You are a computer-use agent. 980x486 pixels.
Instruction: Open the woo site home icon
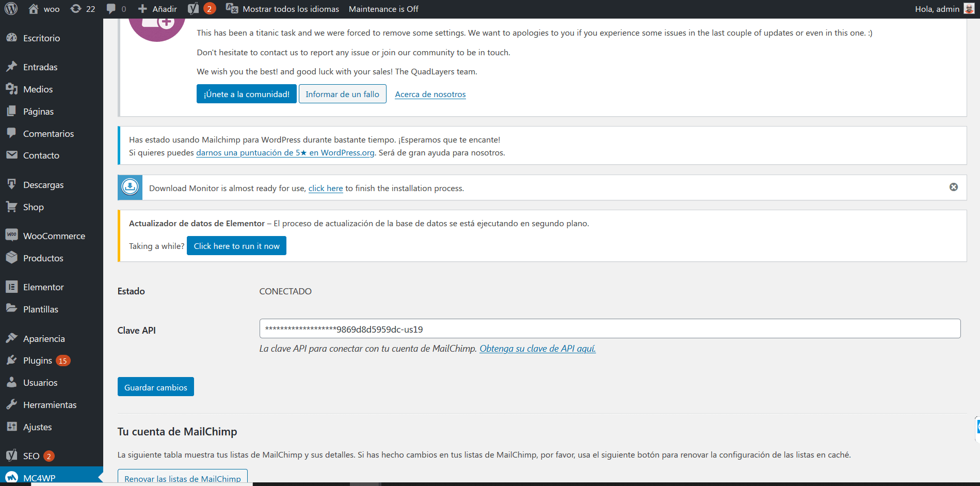34,9
